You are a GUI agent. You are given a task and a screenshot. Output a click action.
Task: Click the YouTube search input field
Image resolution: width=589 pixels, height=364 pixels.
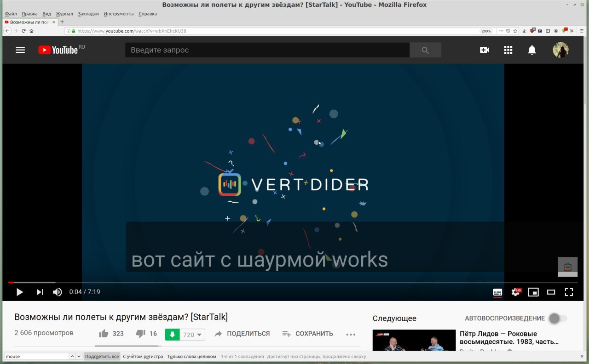[267, 50]
